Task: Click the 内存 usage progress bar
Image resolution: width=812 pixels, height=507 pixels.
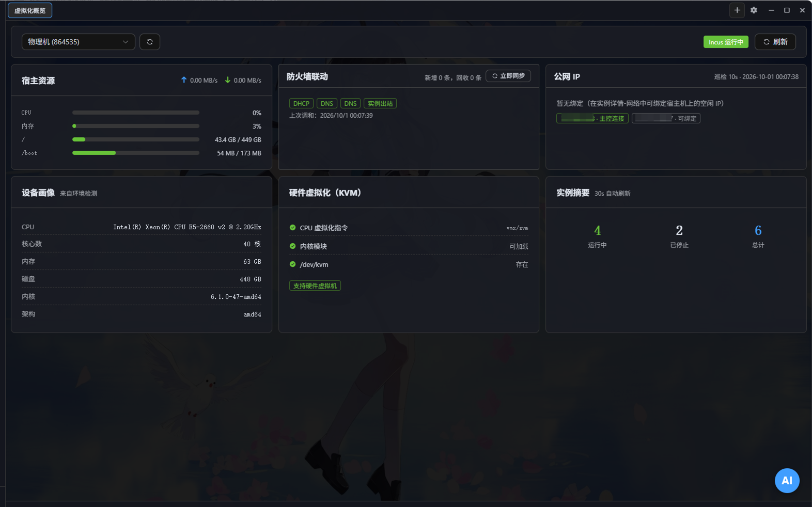Action: (136, 126)
